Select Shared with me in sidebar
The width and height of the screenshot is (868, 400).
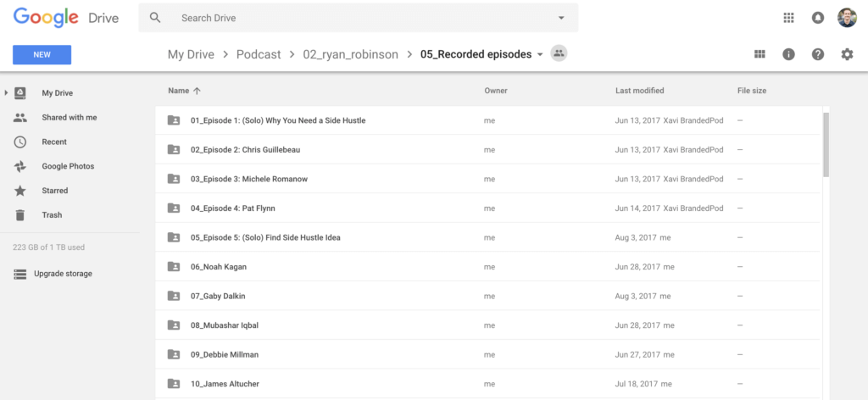[x=70, y=117]
